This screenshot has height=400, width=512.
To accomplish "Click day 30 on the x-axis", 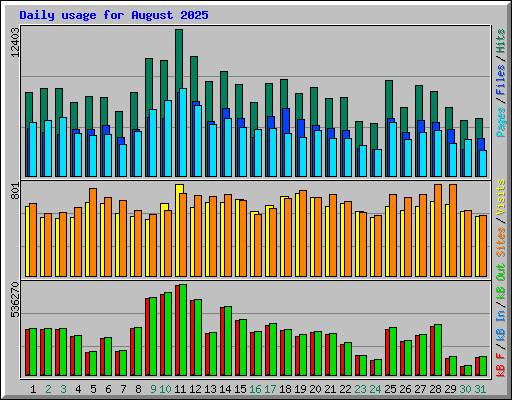I will pyautogui.click(x=465, y=389).
